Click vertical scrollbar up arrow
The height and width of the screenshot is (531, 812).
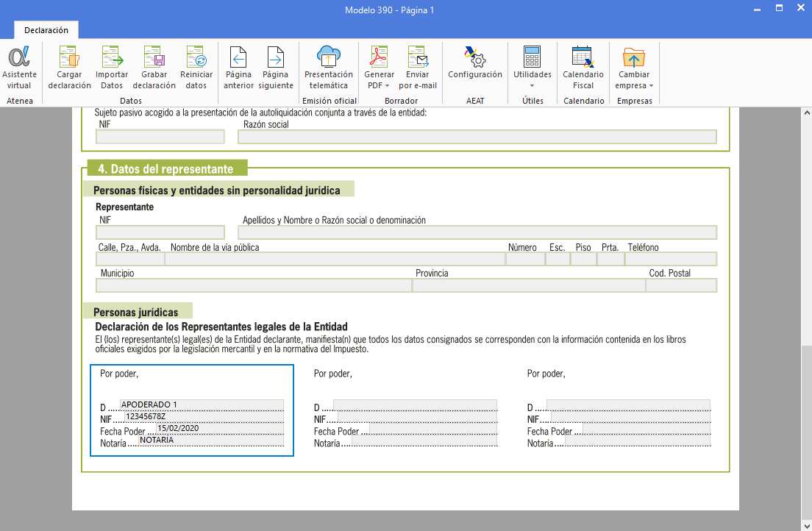(x=807, y=113)
